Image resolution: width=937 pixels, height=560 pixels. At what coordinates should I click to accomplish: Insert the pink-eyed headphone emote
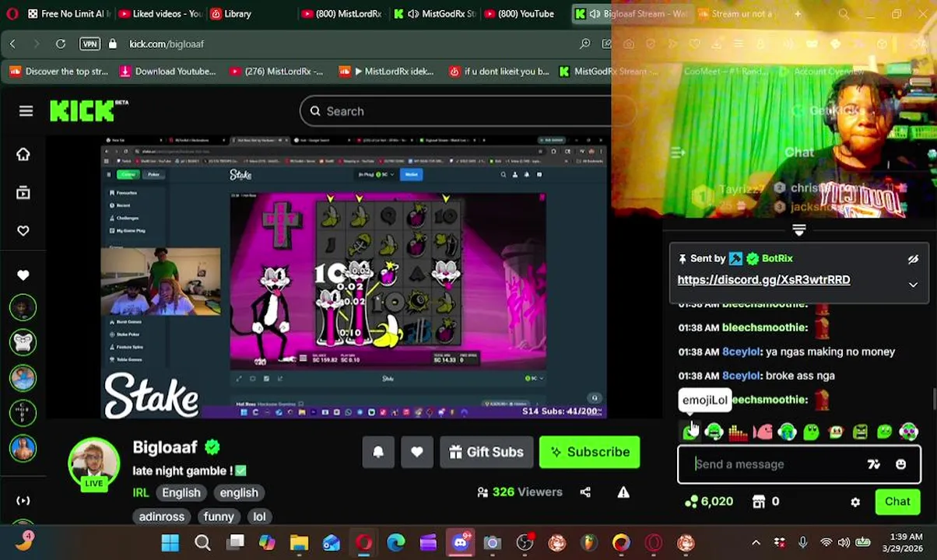coord(908,432)
